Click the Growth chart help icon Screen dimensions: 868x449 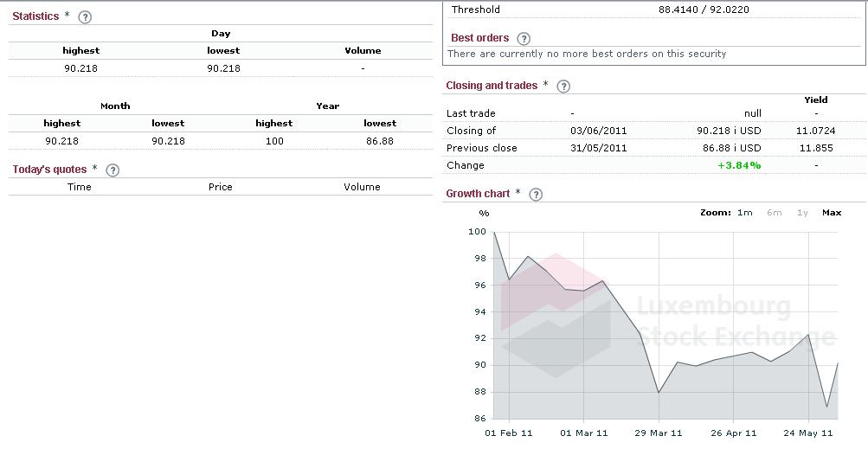pos(536,194)
